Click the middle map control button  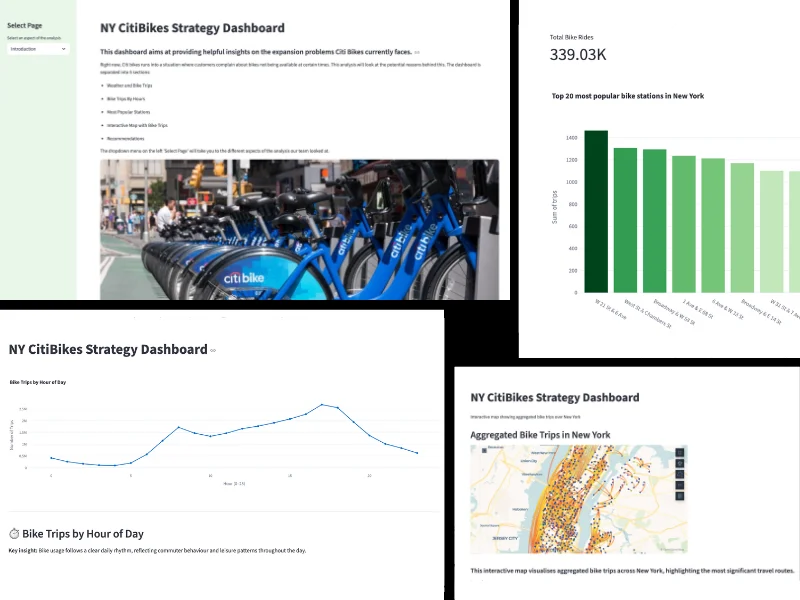pyautogui.click(x=680, y=474)
